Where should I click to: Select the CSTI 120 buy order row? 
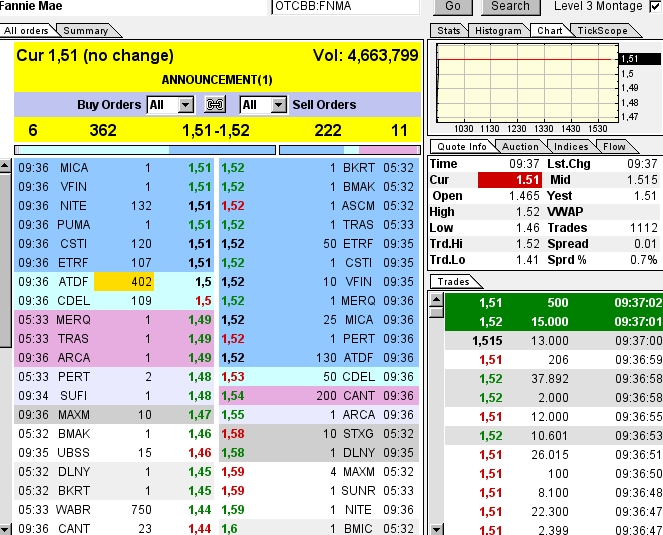(x=114, y=244)
